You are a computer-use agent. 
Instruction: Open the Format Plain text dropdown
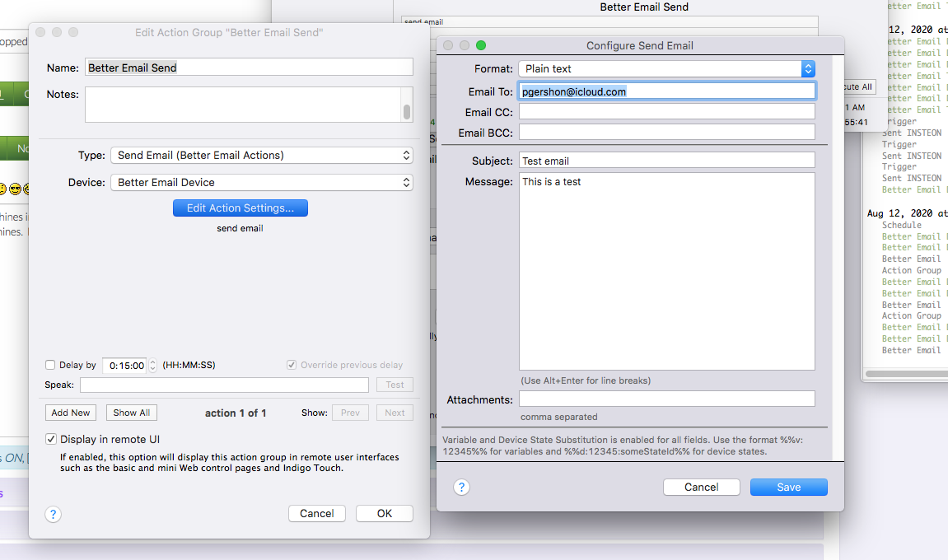coord(667,69)
